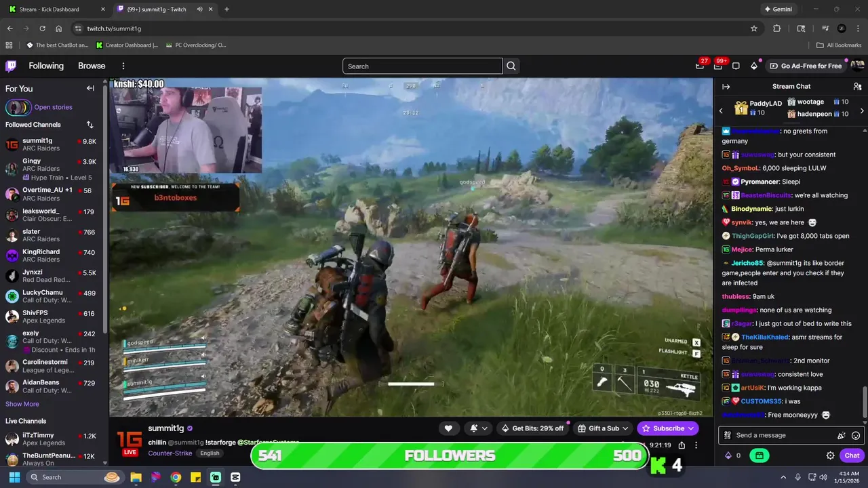
Task: Open LuckyChamu channel in sidebar
Action: pos(53,296)
